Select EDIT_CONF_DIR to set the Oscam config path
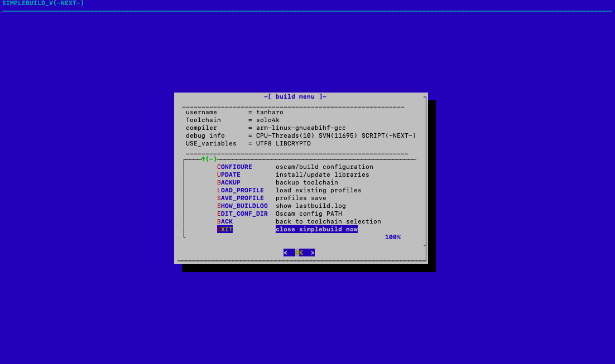This screenshot has width=615, height=364. (242, 213)
